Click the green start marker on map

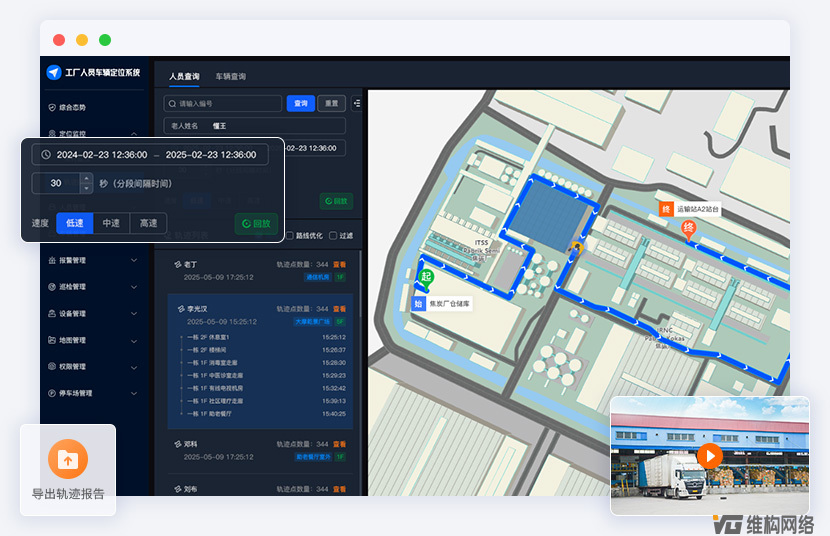425,278
